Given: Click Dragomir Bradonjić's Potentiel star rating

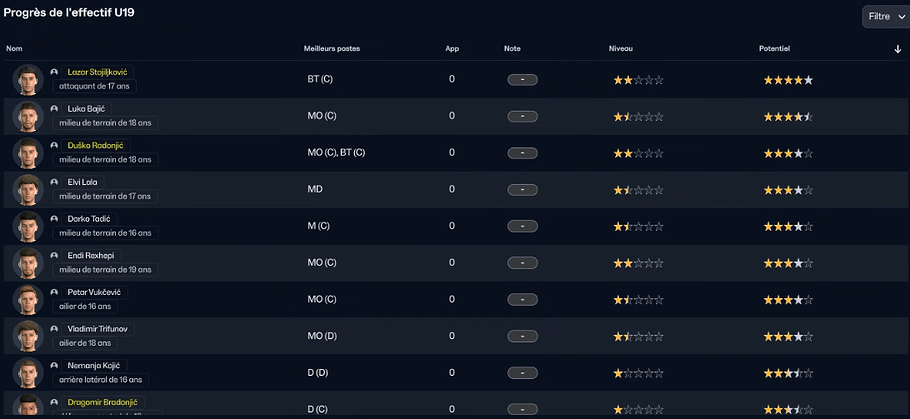Looking at the screenshot, I should [x=788, y=409].
